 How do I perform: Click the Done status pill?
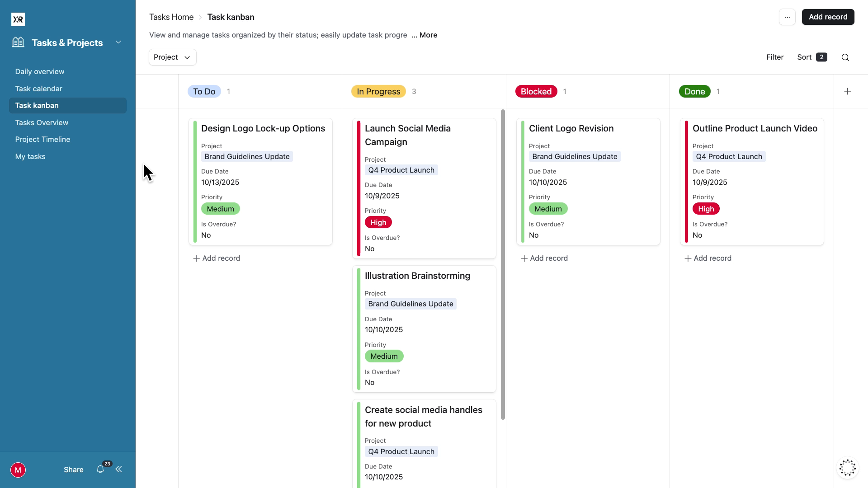tap(694, 91)
